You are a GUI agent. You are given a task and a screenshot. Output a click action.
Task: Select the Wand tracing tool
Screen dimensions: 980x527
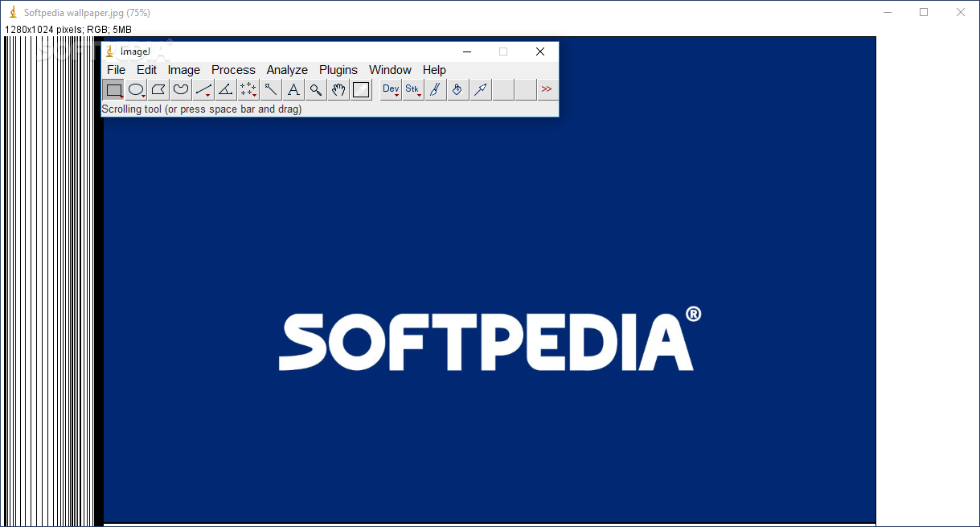271,89
